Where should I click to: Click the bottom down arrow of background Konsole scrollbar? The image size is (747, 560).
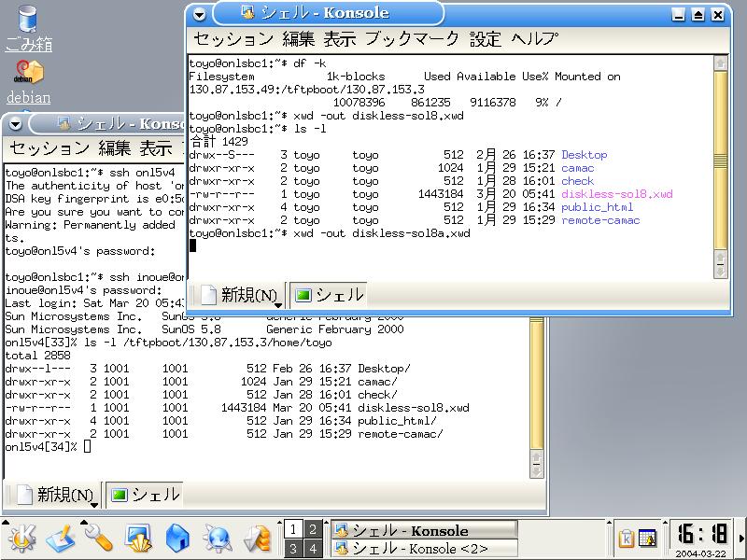[x=537, y=471]
